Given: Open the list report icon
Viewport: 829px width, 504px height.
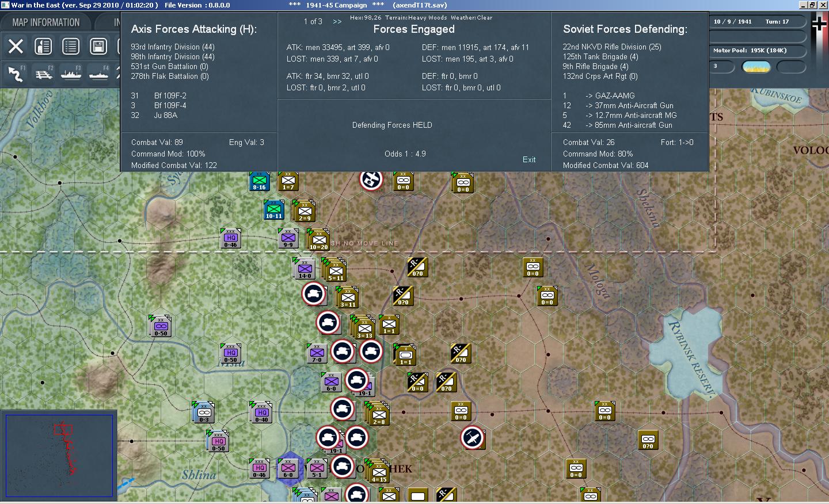Looking at the screenshot, I should coord(71,46).
